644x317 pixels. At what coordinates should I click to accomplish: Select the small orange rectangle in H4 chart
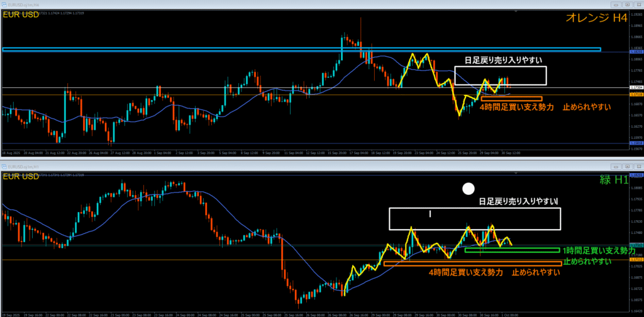coord(512,99)
